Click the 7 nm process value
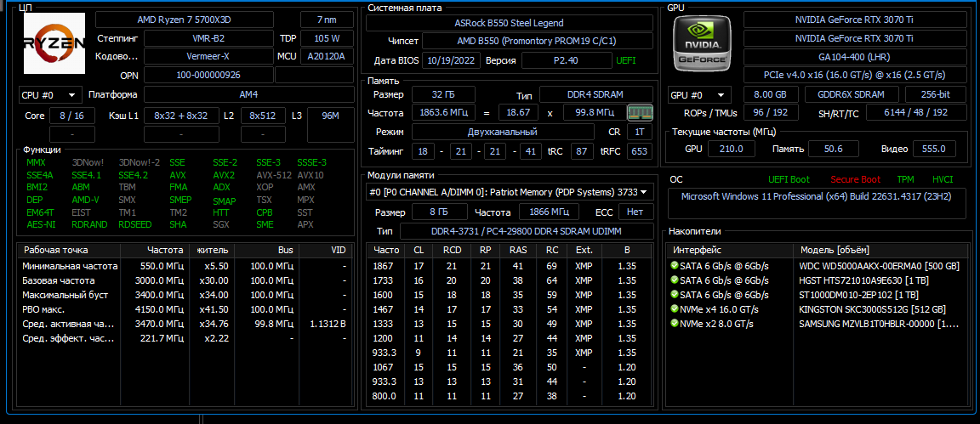 pos(327,20)
